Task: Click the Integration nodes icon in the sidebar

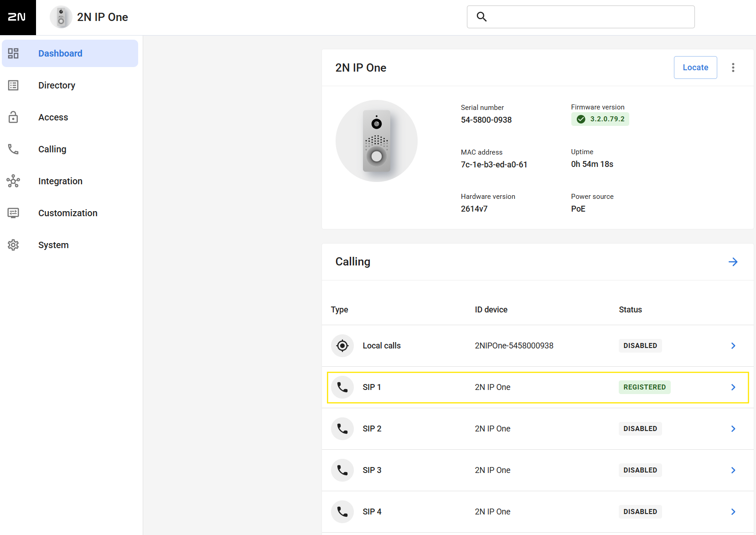Action: [13, 181]
